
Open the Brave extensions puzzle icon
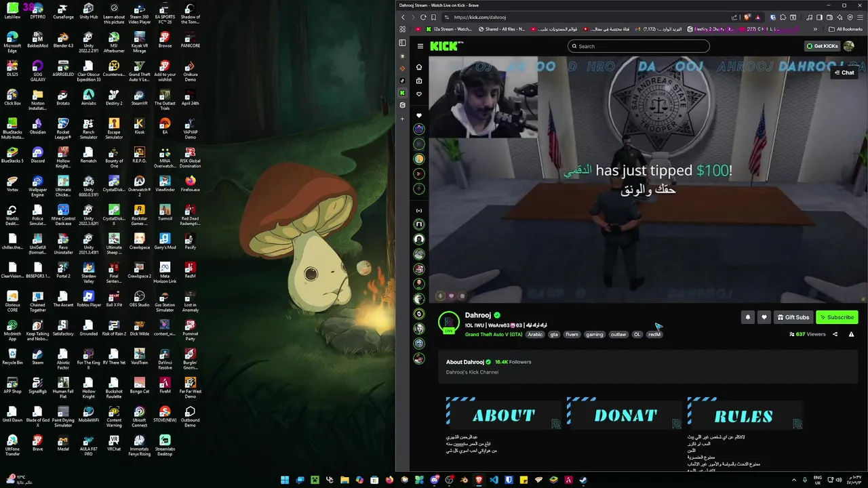(x=783, y=17)
